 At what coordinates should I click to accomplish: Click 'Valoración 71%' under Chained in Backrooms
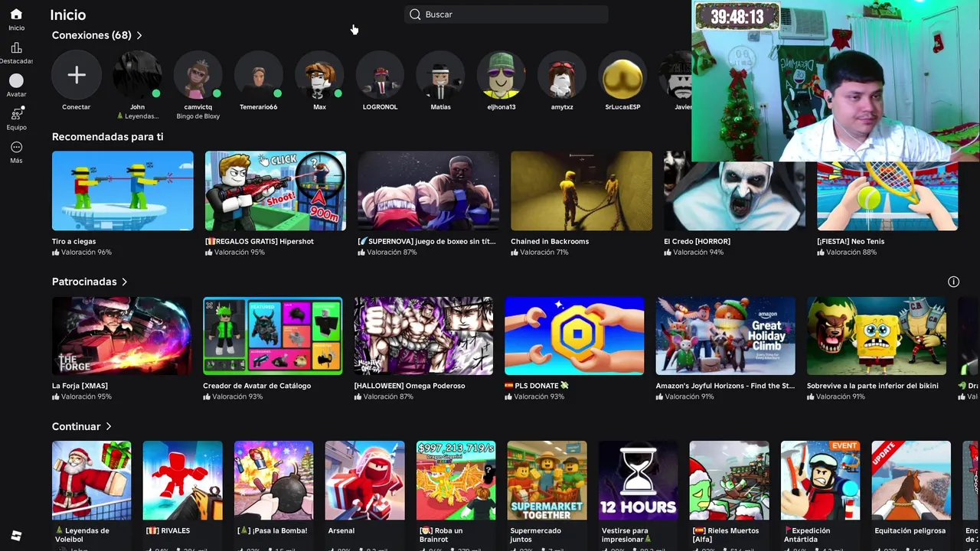click(541, 252)
